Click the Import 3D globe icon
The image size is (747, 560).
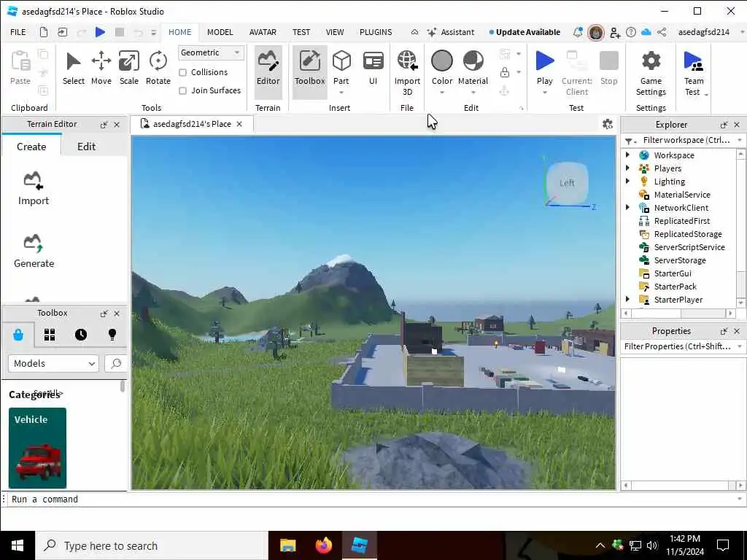click(x=407, y=61)
